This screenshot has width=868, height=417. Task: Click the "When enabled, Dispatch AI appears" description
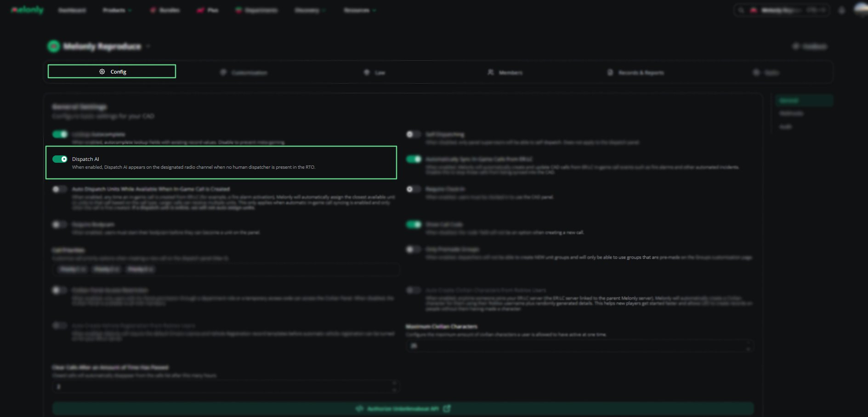click(x=193, y=167)
